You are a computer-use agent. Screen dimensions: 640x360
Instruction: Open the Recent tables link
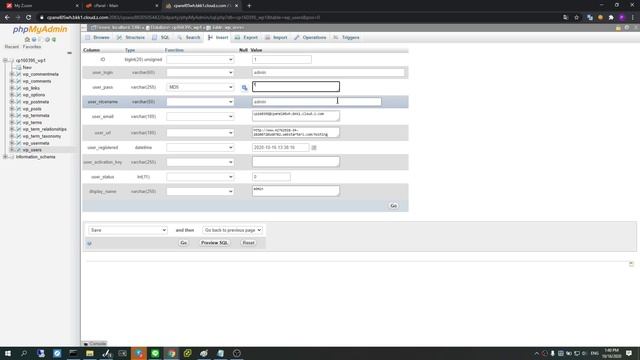point(11,47)
